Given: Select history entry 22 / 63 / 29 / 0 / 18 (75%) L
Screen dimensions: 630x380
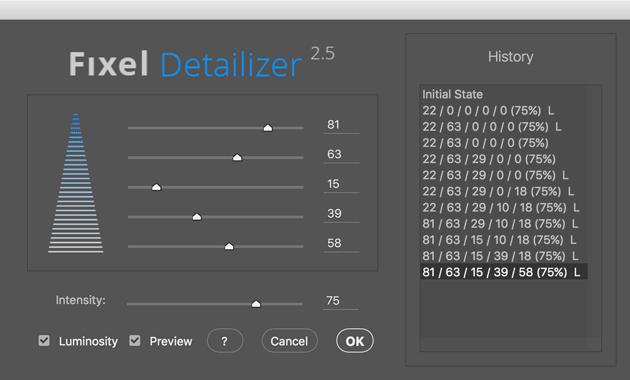Looking at the screenshot, I should [504, 191].
